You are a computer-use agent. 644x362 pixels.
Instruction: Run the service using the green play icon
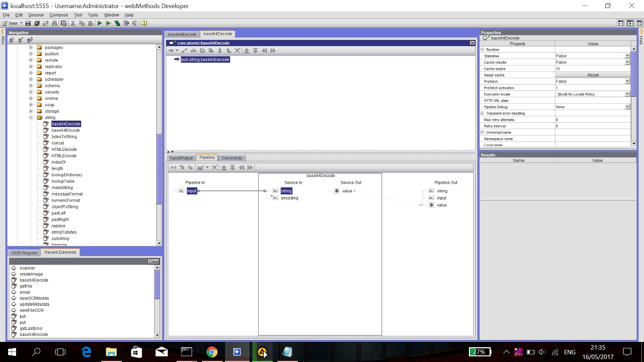(x=99, y=23)
